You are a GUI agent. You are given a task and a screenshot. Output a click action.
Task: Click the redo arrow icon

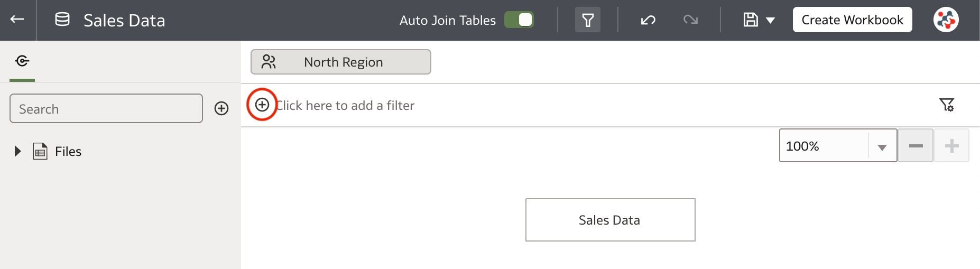coord(690,20)
